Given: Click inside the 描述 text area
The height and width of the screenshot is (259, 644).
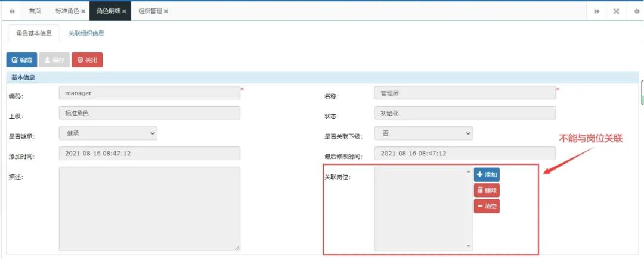Looking at the screenshot, I should tap(150, 208).
